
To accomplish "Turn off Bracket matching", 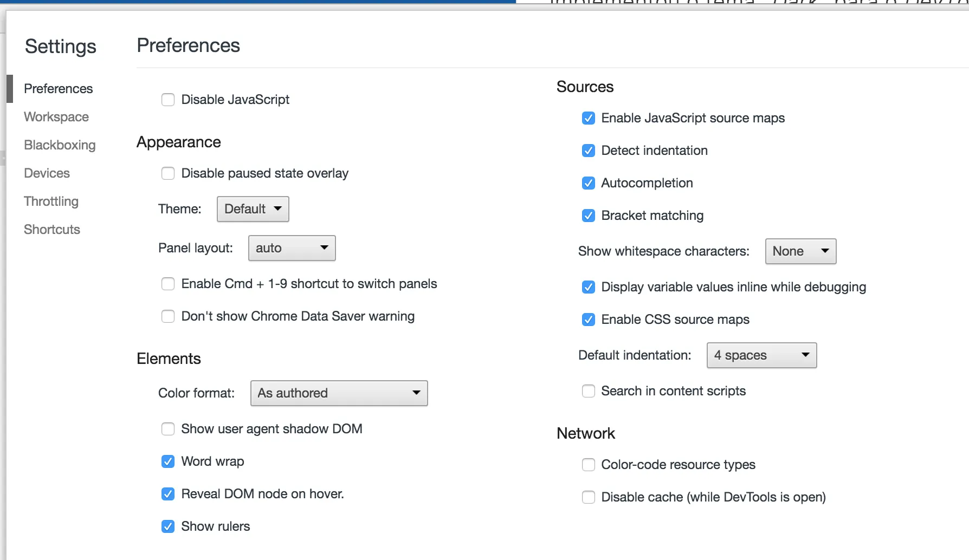I will coord(589,216).
